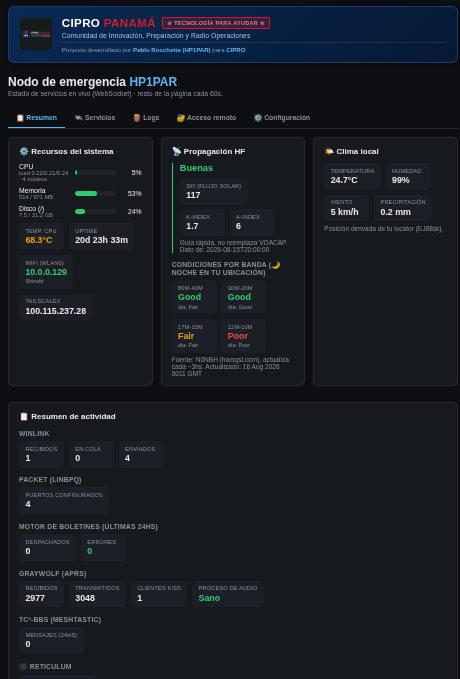Click the boletines Errores count
Image resolution: width=460 pixels, height=679 pixels.
click(90, 551)
